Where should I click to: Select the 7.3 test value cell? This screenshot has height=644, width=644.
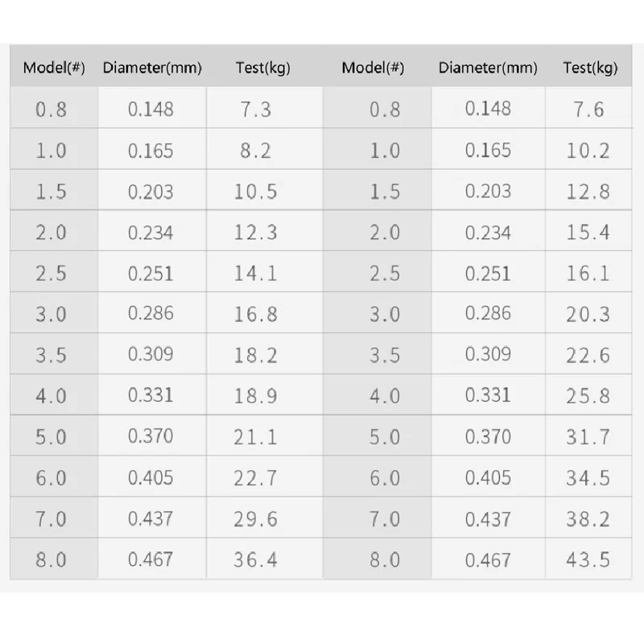tap(256, 109)
